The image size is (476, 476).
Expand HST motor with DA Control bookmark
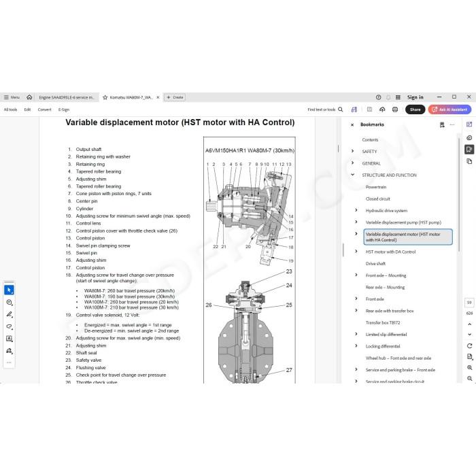356,252
